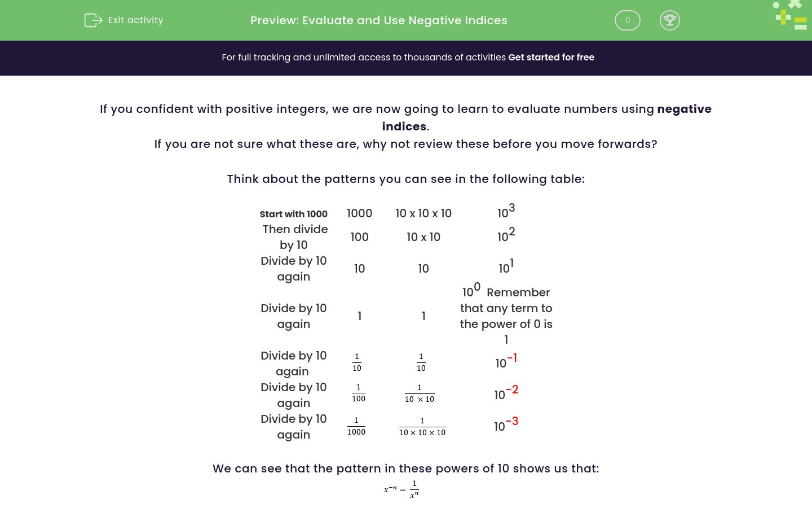Open the trophy achievements icon
812x508 pixels.
tap(670, 20)
